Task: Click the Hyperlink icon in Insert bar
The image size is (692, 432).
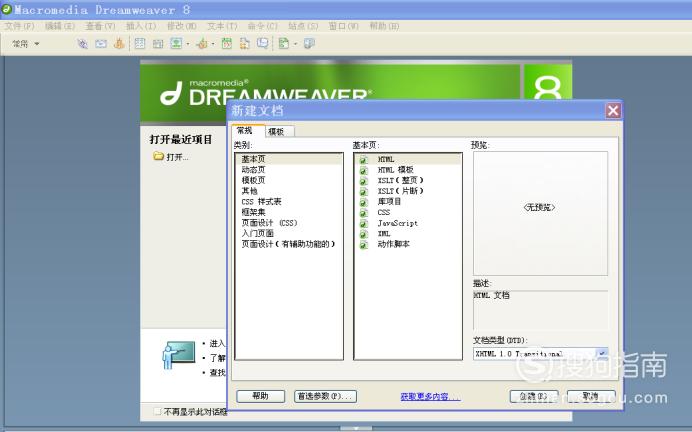Action: click(82, 43)
